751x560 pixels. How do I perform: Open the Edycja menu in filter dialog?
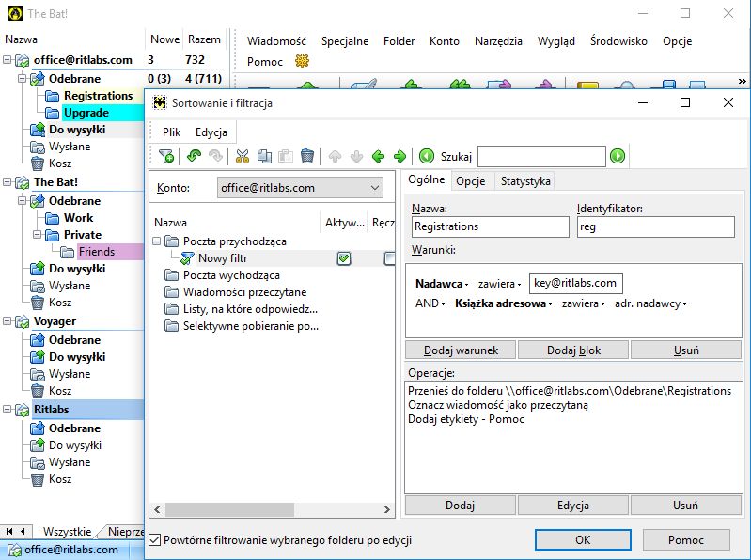211,132
